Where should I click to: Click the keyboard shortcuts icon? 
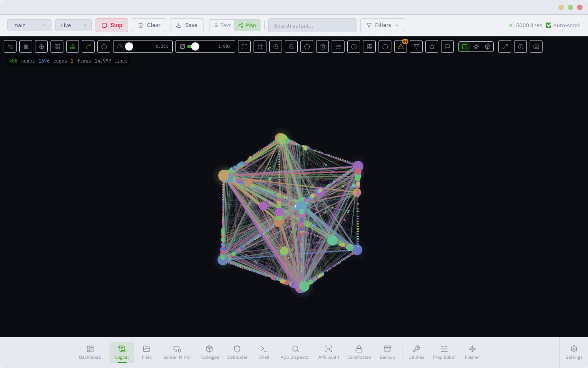coord(536,46)
